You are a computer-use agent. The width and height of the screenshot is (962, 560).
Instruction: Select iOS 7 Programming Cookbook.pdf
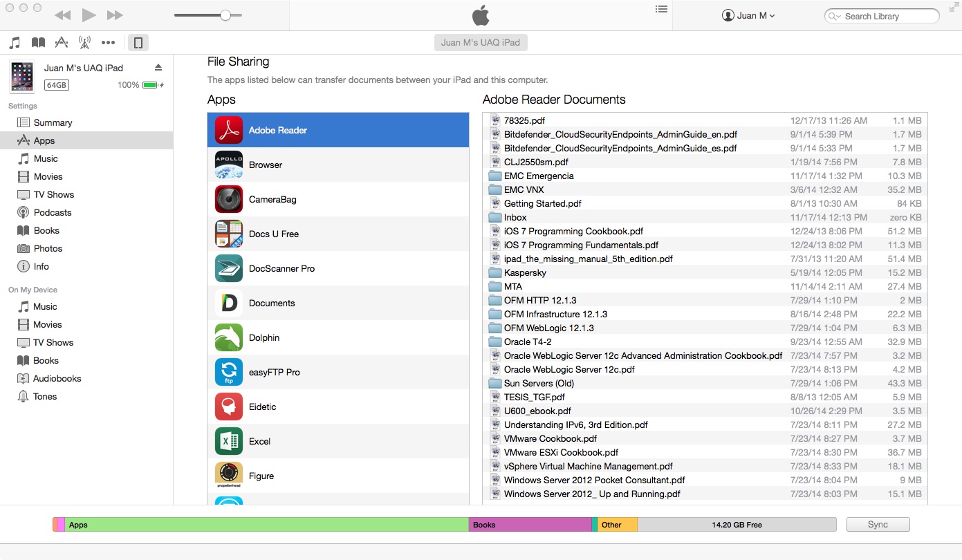pos(705,231)
